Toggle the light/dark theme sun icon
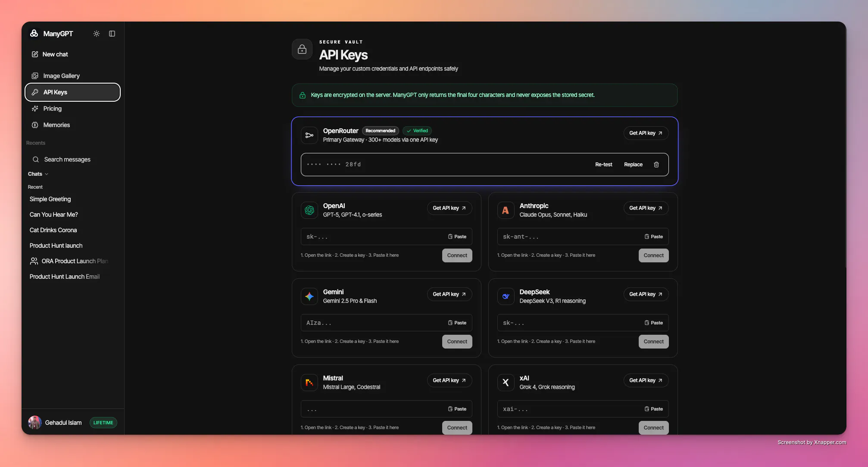The height and width of the screenshot is (467, 868). [x=97, y=34]
